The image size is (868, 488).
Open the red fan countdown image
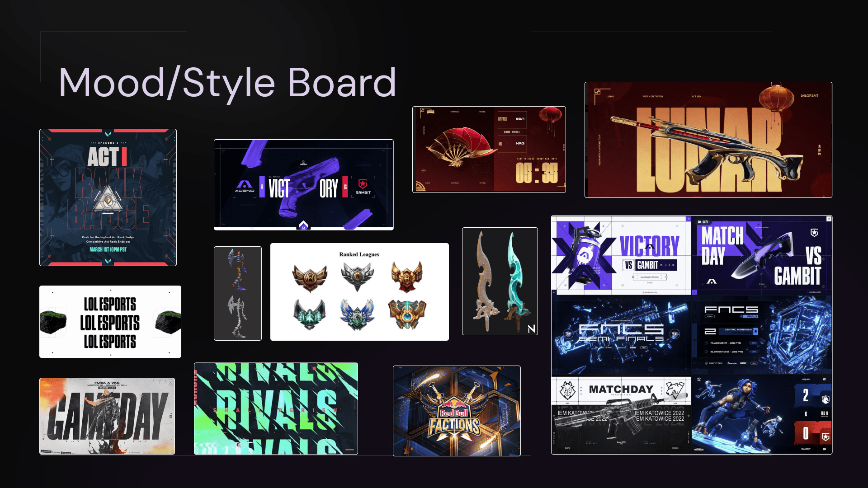click(489, 150)
